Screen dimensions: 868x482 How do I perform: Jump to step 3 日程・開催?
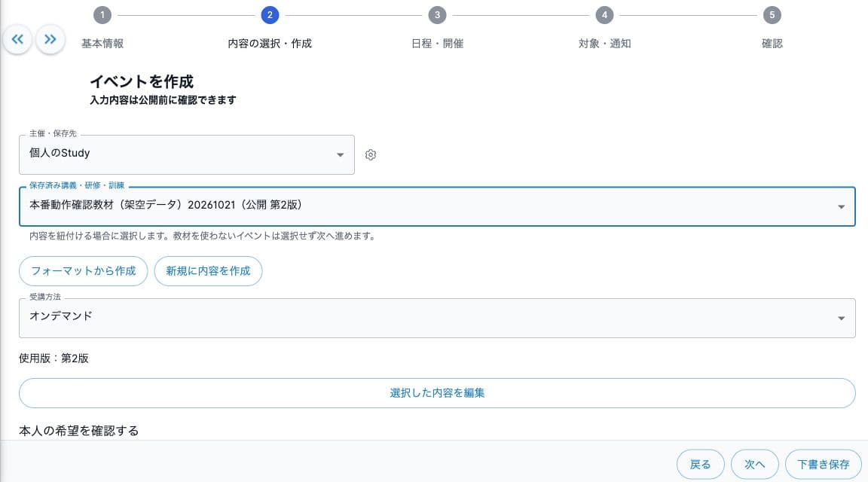[437, 28]
